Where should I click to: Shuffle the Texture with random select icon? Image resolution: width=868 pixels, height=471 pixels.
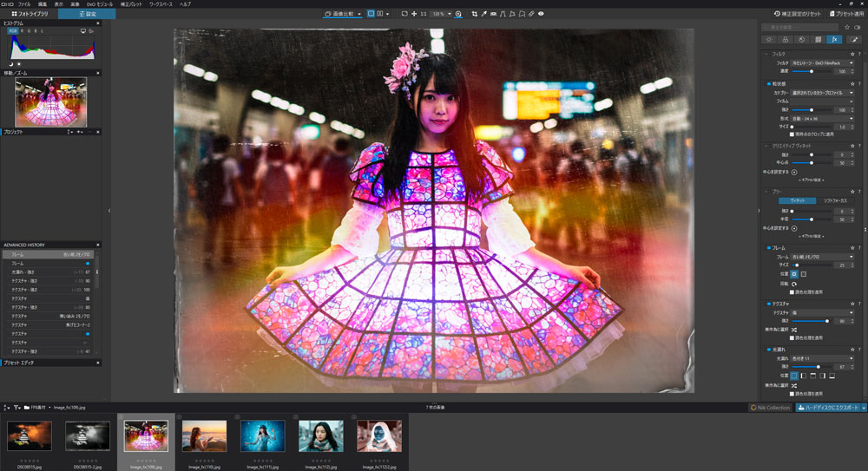(x=793, y=330)
